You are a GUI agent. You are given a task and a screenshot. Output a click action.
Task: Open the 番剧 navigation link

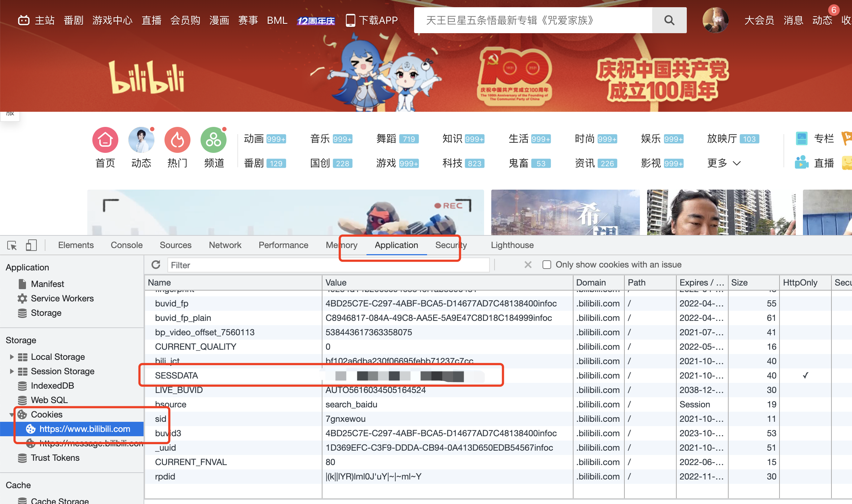tap(73, 20)
